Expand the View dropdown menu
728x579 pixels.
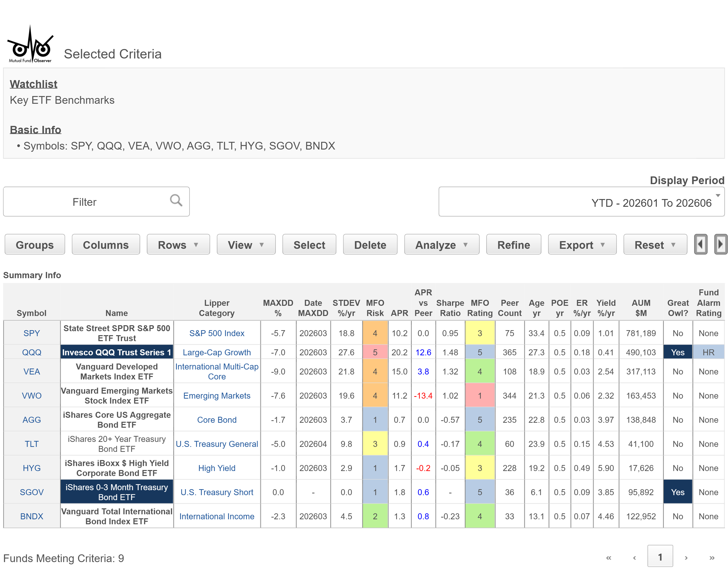point(246,244)
